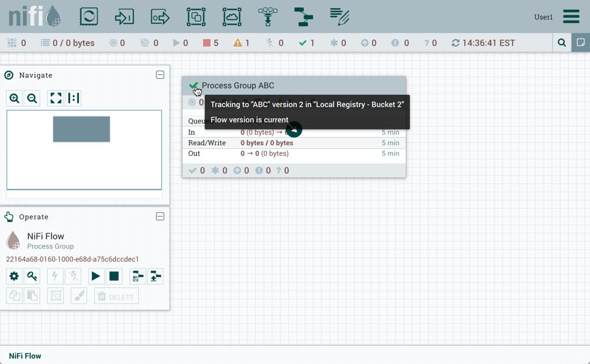Click the NiFi Flow breadcrumb link
This screenshot has width=590, height=364.
(25, 356)
